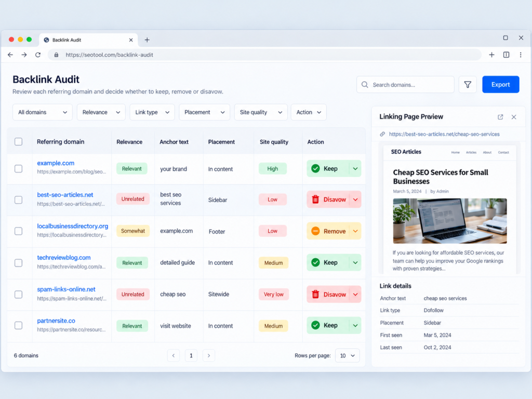Check the localbusinessdirectory.org row checkbox
The height and width of the screenshot is (399, 532).
click(x=18, y=231)
